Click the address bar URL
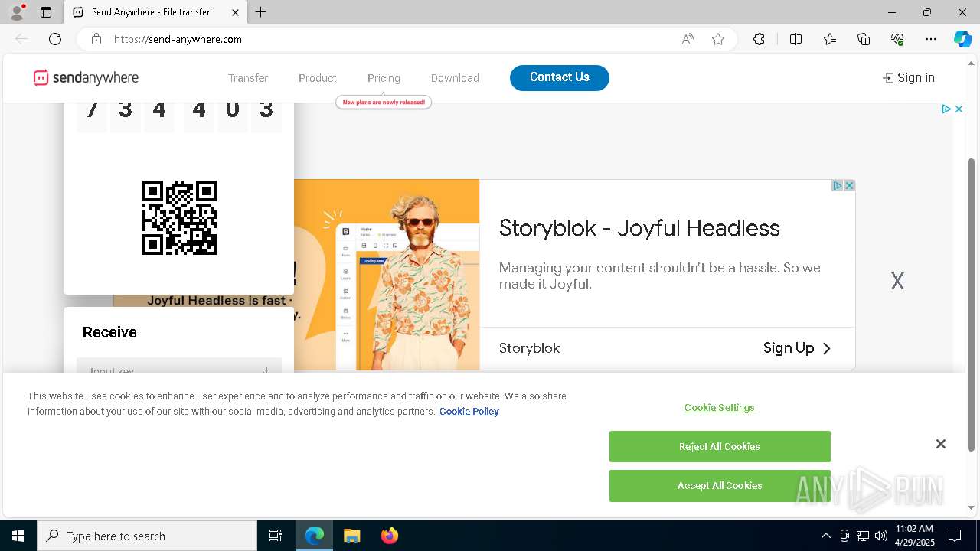The width and height of the screenshot is (980, 551). click(178, 39)
